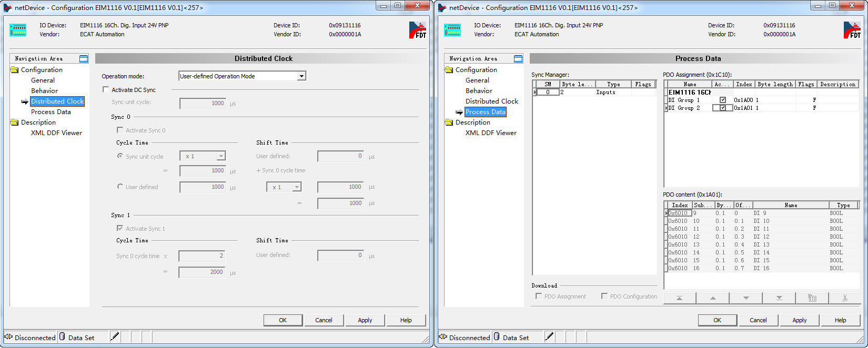Uncheck the DI Group 1 assignment checkbox
This screenshot has width=868, height=348.
723,100
